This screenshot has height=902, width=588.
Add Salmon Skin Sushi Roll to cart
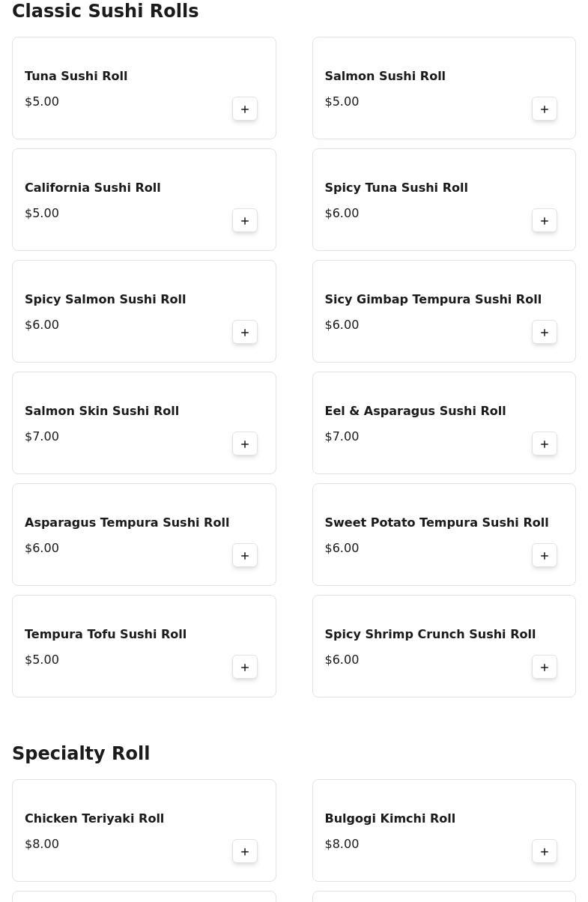[x=245, y=444]
